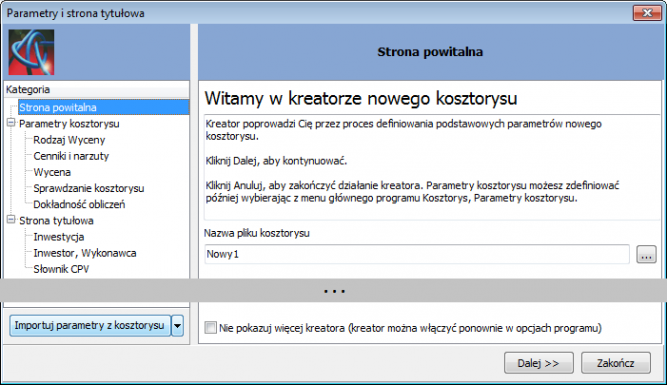667x385 pixels.
Task: Select Słownik CPV in the tree
Action: tap(61, 269)
